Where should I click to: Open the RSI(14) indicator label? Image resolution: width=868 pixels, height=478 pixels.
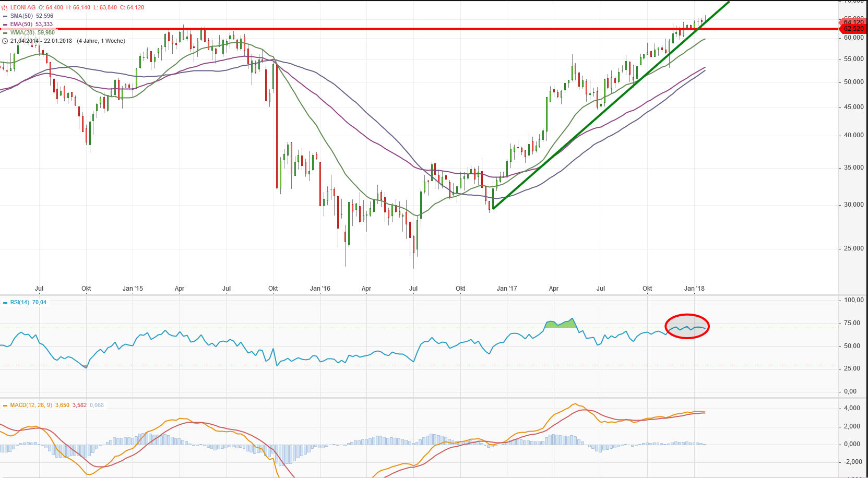click(19, 303)
